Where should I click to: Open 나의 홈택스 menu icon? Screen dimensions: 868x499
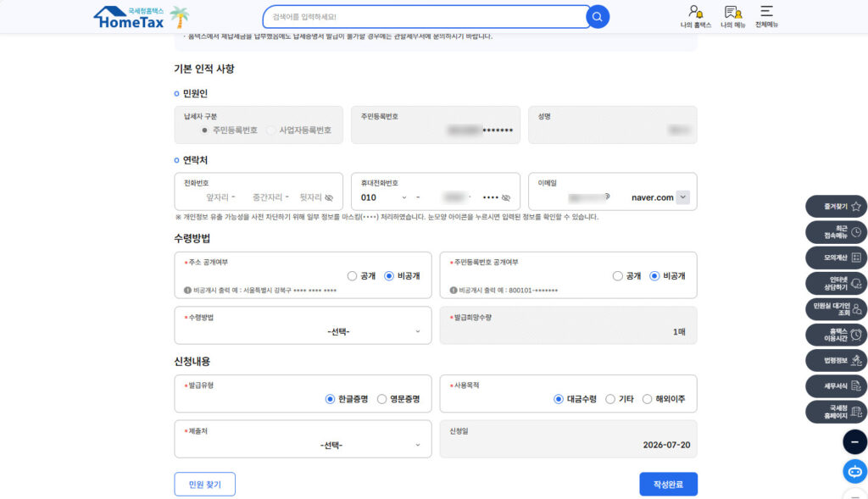[x=695, y=17]
